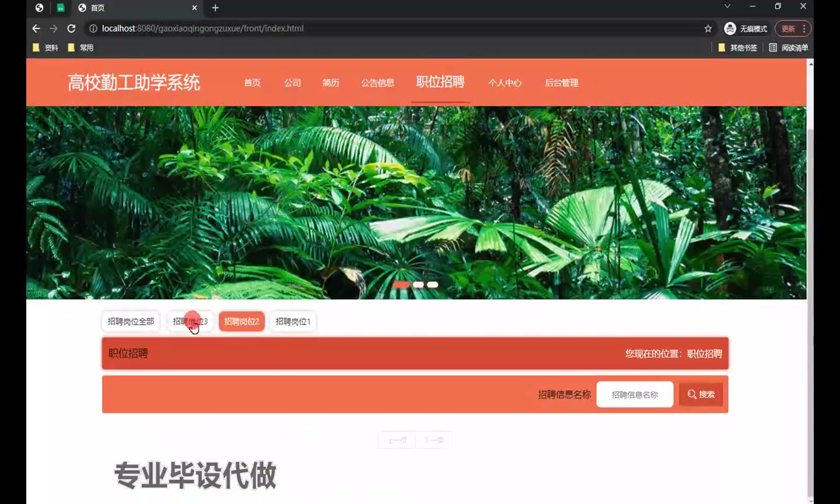Open the 资料 bookmarks folder
This screenshot has width=840, height=504.
(45, 48)
